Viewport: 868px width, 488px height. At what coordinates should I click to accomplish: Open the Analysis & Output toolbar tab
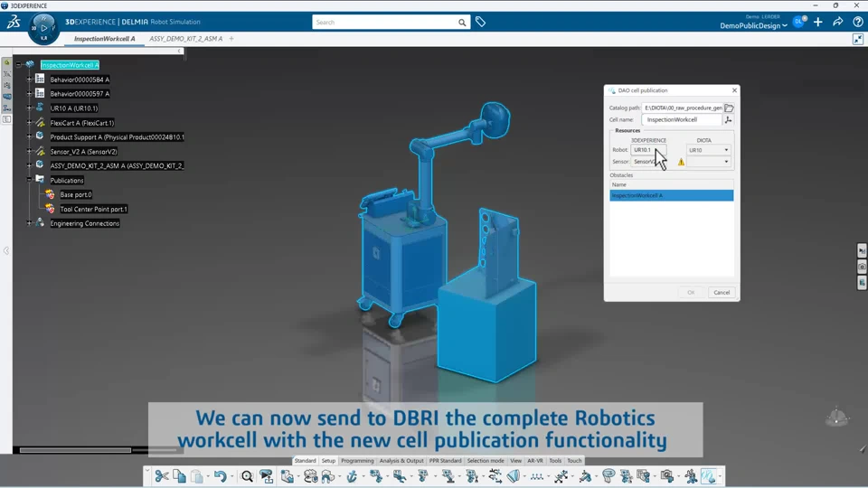(x=401, y=460)
